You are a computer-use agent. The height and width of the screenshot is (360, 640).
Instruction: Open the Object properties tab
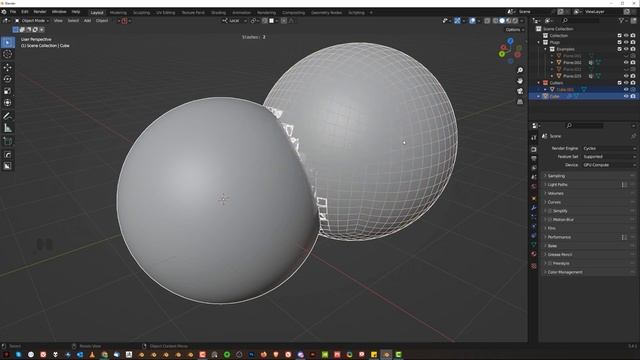tap(534, 198)
